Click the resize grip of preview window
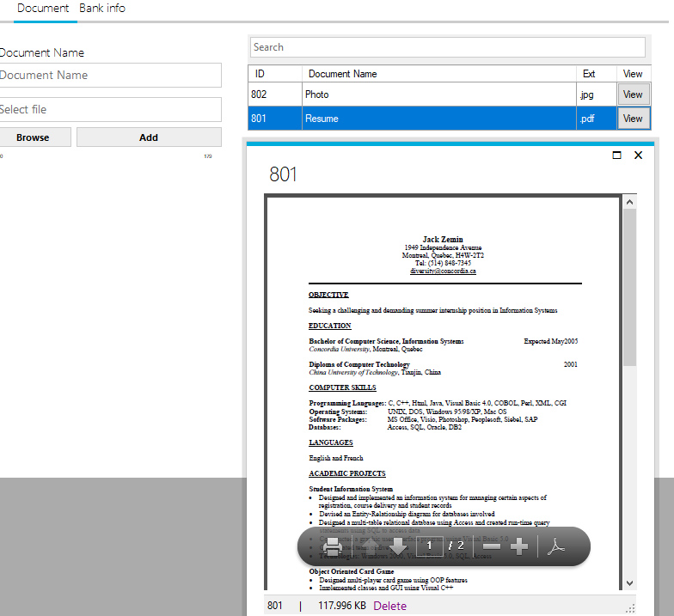Screen dimensions: 674x616 click(631, 608)
